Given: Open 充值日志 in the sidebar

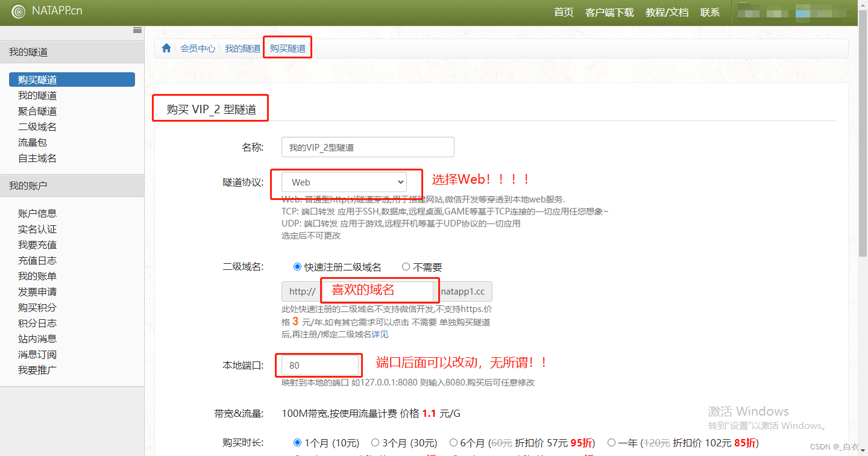Looking at the screenshot, I should (x=37, y=260).
